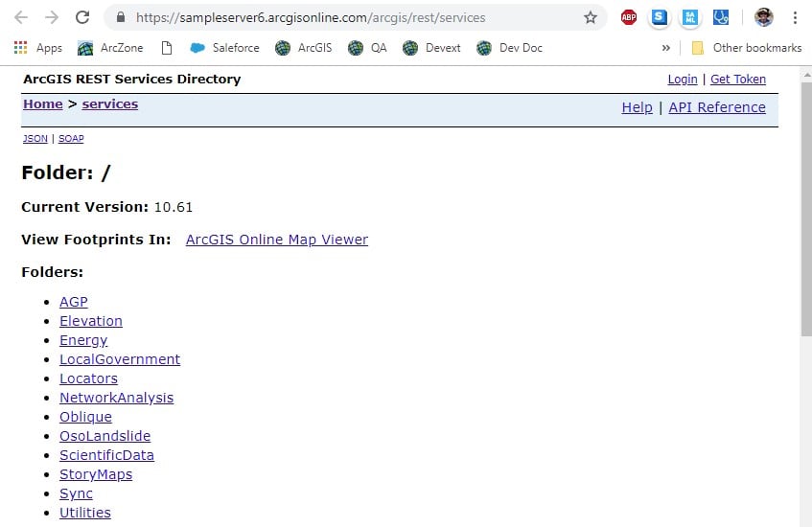Bookmark this page with the star icon
Viewport: 812px width, 527px height.
point(591,17)
